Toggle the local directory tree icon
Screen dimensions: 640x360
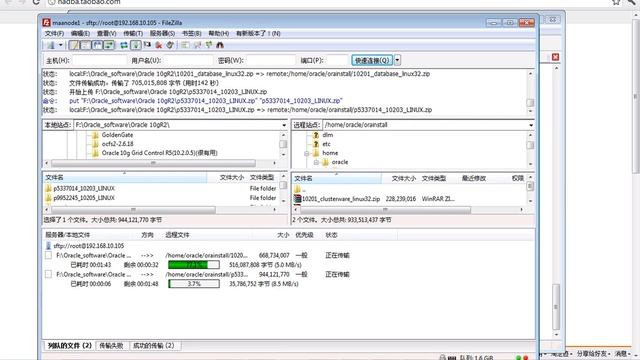pyautogui.click(x=86, y=45)
